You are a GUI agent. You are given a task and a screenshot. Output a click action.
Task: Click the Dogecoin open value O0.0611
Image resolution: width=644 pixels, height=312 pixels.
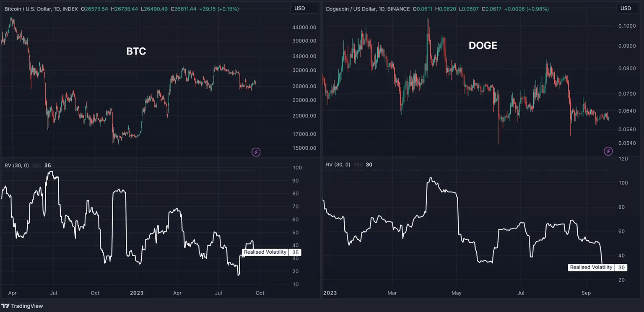(x=422, y=9)
